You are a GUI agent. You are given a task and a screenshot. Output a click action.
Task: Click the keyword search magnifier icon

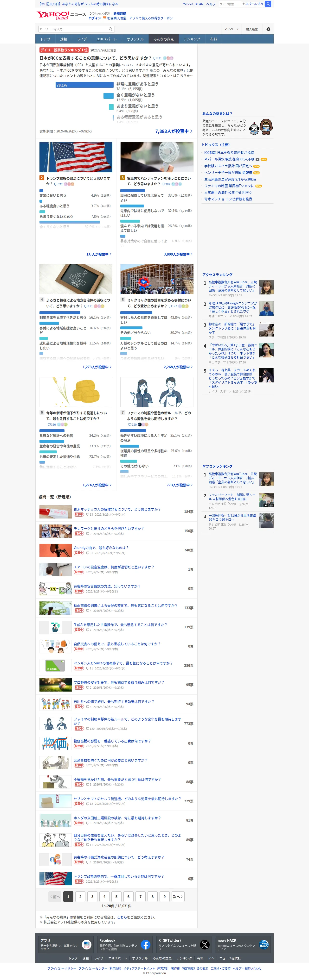110,29
